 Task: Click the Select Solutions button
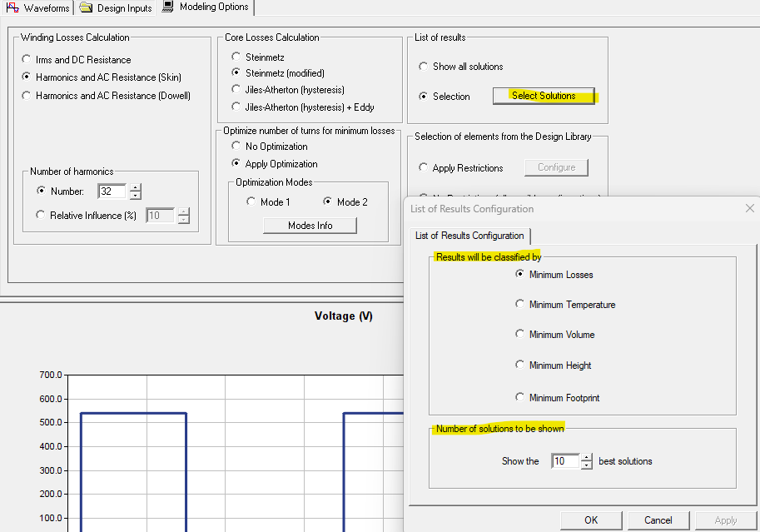tap(542, 96)
